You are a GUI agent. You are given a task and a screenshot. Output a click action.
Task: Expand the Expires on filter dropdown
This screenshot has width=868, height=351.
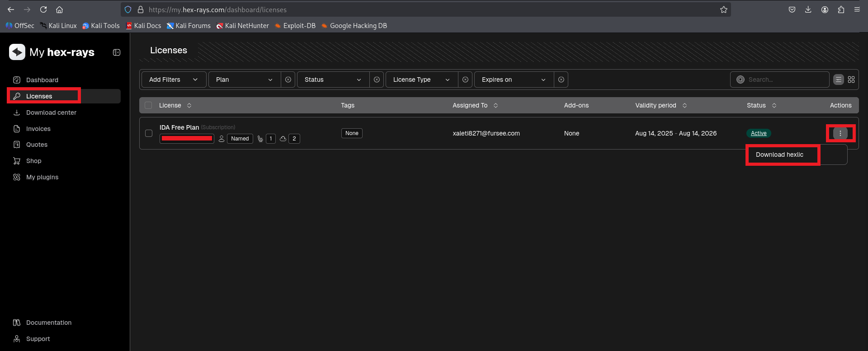[514, 80]
